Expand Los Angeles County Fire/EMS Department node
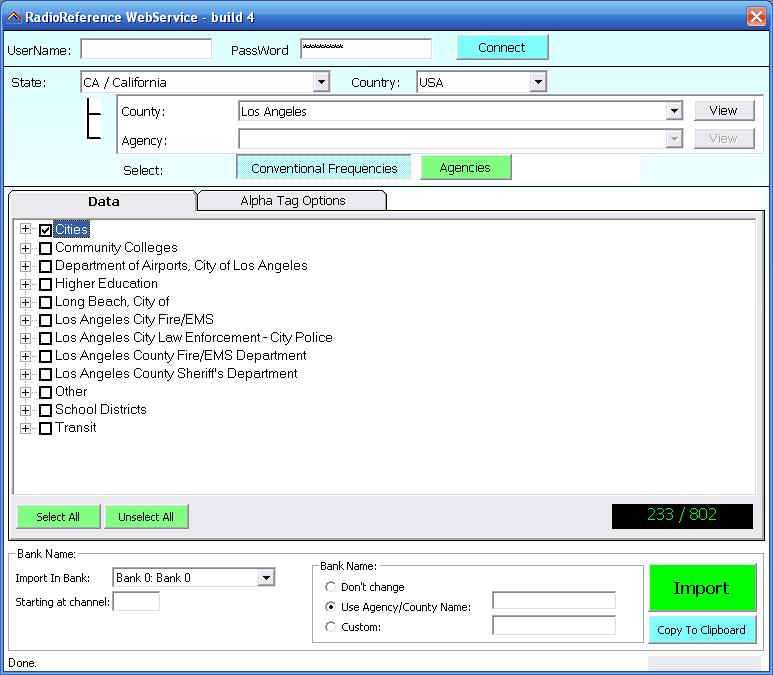Viewport: 773px width, 675px height. (x=25, y=355)
